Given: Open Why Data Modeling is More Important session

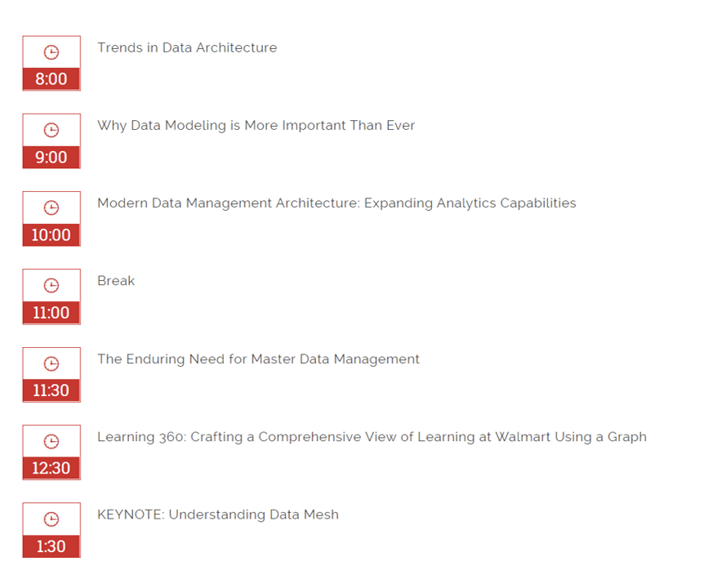Looking at the screenshot, I should pos(256,125).
